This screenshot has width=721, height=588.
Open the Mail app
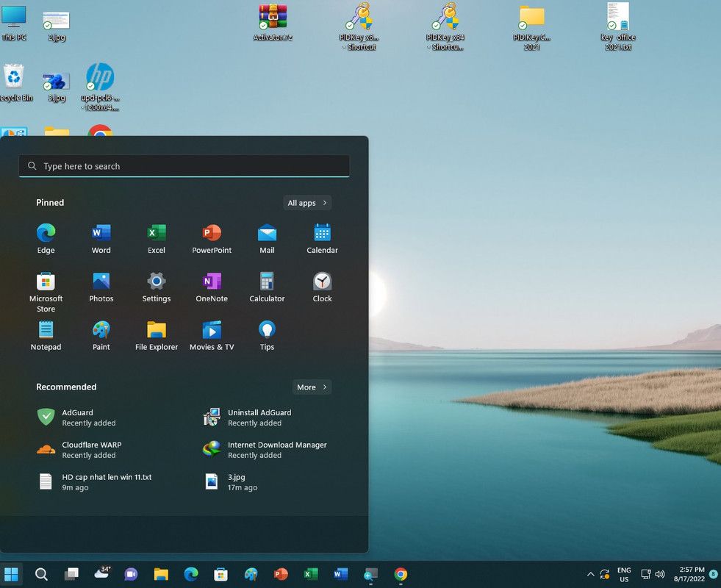point(267,239)
